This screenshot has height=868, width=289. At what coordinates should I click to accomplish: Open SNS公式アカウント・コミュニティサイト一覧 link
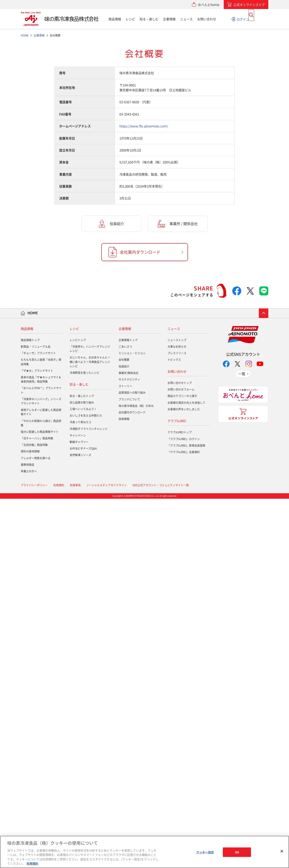point(160,485)
